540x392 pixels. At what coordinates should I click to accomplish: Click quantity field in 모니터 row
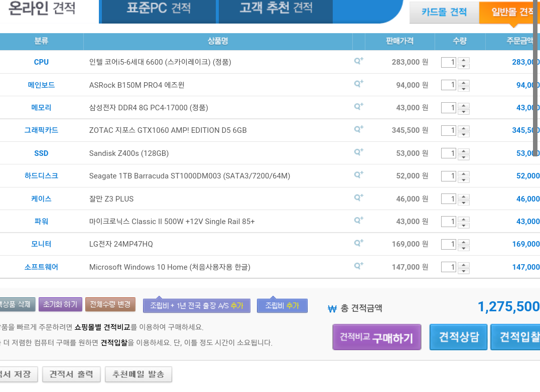pyautogui.click(x=449, y=245)
